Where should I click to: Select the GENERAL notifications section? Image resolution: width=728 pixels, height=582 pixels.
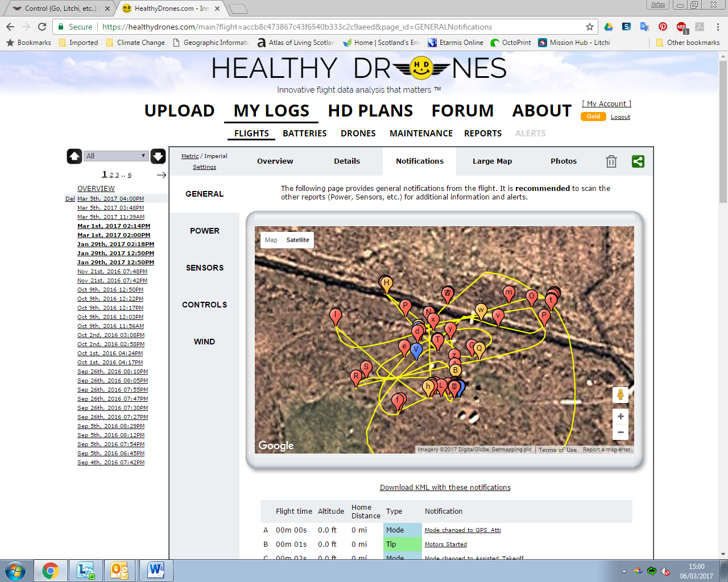[205, 194]
